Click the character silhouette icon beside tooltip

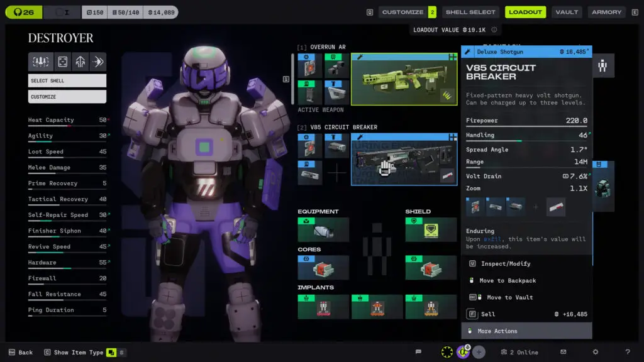click(602, 65)
